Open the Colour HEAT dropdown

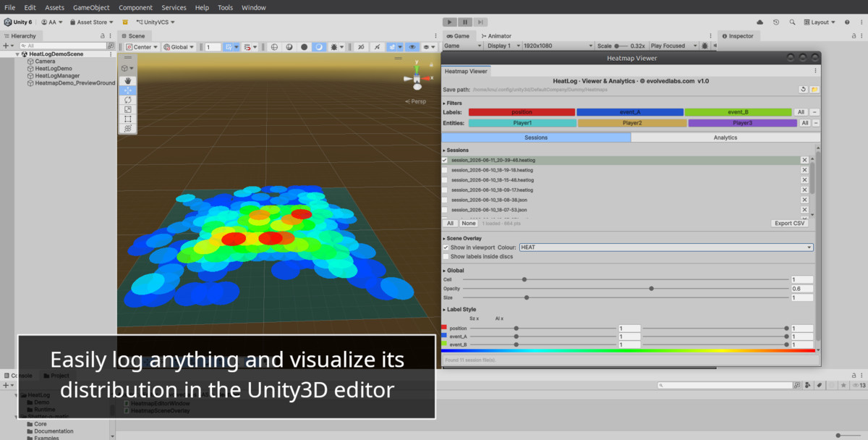click(665, 247)
